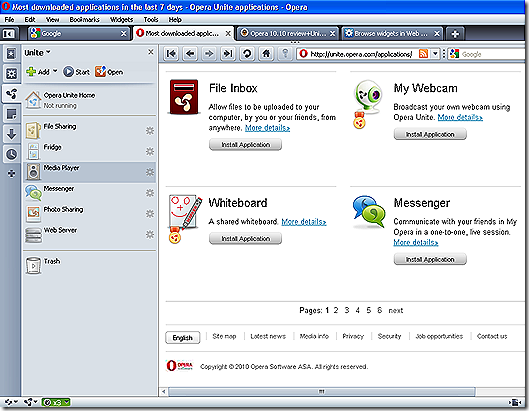
Task: Click the RSS feed icon in address bar
Action: pyautogui.click(x=423, y=54)
